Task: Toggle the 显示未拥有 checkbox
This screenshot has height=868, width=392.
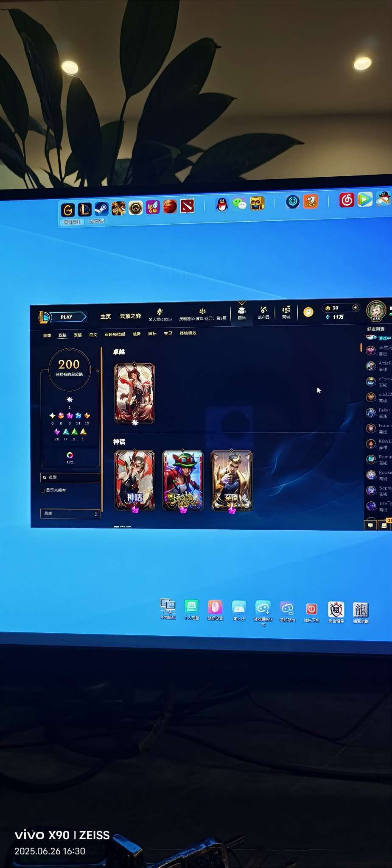Action: click(42, 490)
